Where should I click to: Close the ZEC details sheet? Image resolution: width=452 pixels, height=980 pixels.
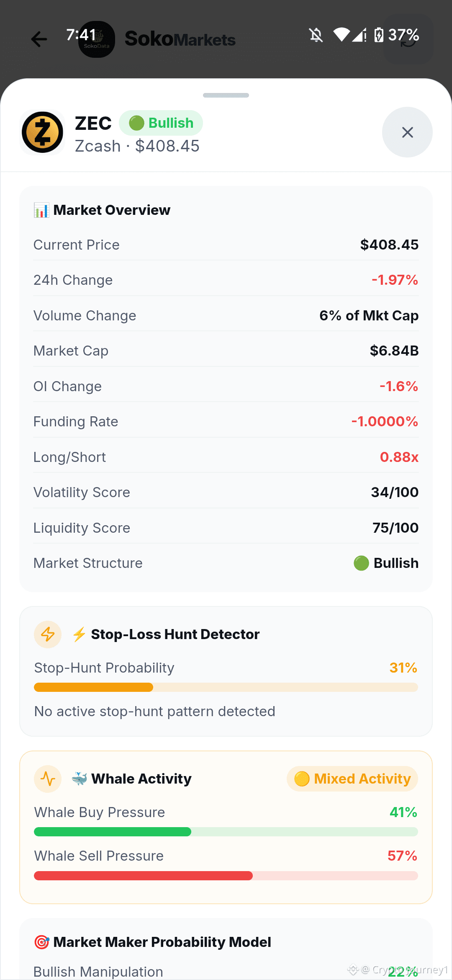click(407, 132)
